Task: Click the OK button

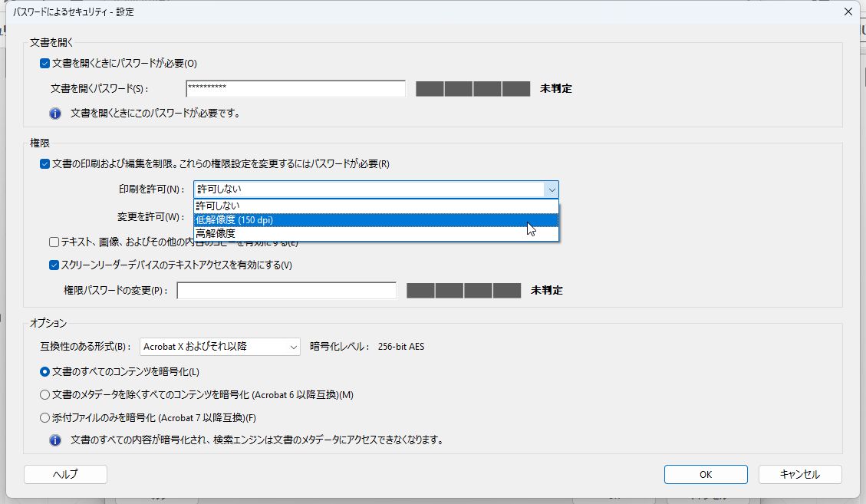Action: tap(704, 474)
